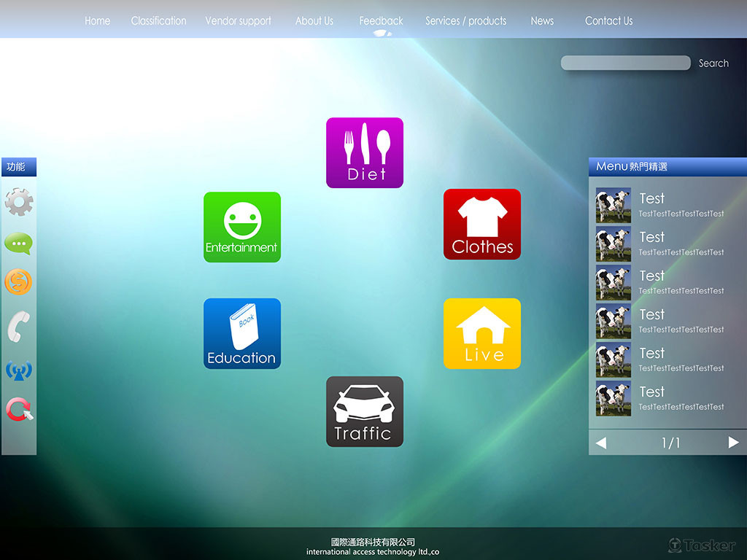Click the blue broadcast antenna icon
This screenshot has width=747, height=560.
click(18, 370)
